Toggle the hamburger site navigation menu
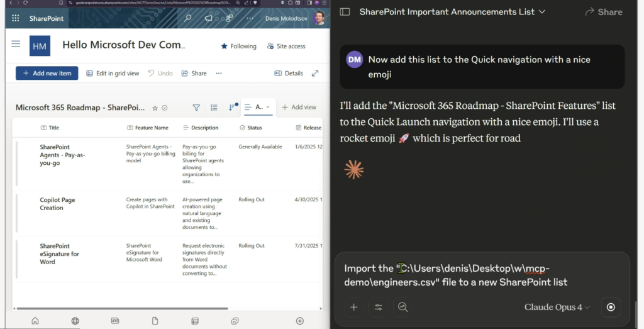644x329 pixels. [x=16, y=44]
